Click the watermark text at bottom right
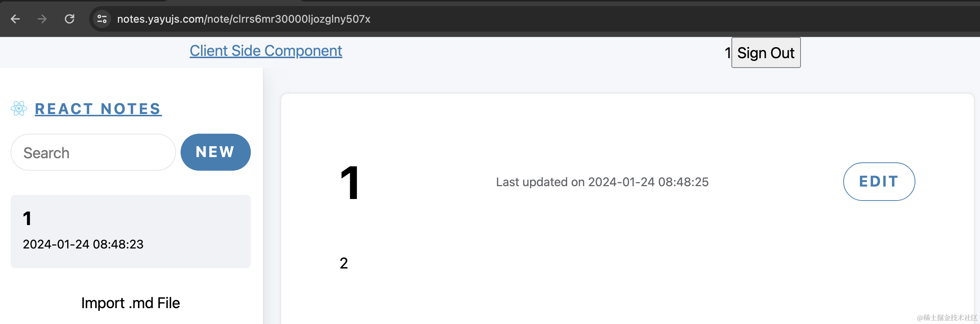 point(946,318)
